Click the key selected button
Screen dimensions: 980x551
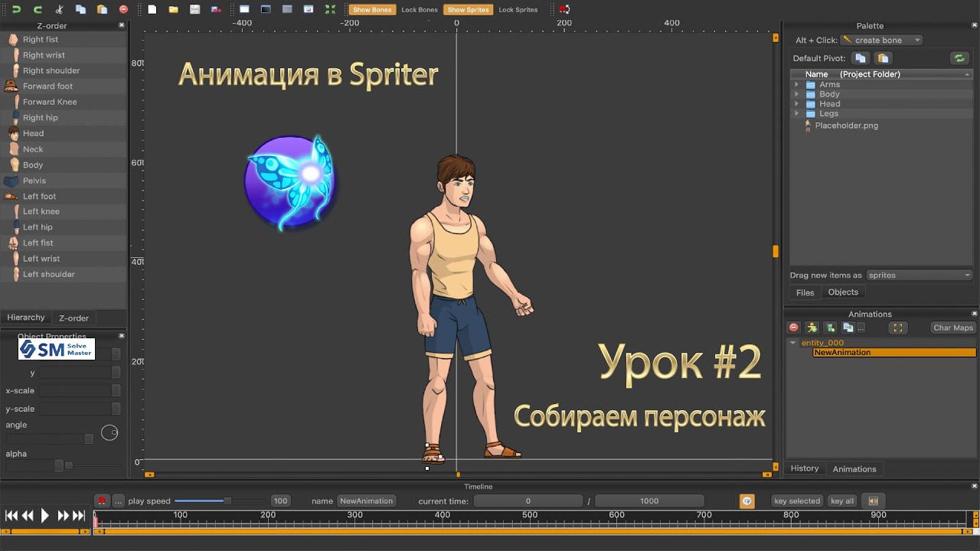pos(797,501)
